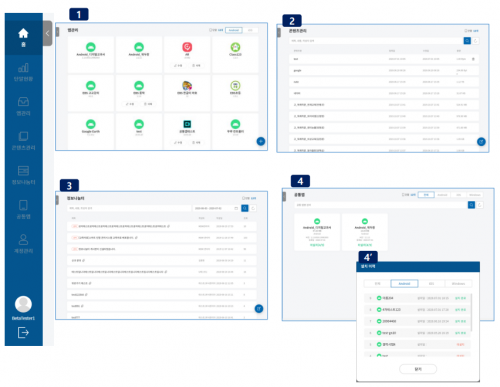
Task: Click the logout icon at the sidebar bottom
Action: 23,332
